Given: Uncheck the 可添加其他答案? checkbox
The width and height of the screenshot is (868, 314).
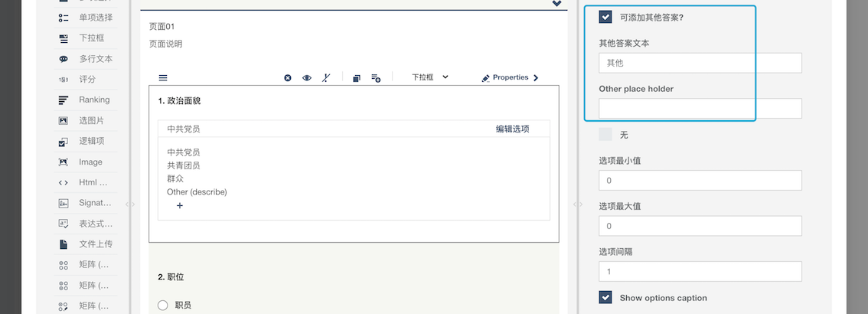Looking at the screenshot, I should click(x=605, y=17).
